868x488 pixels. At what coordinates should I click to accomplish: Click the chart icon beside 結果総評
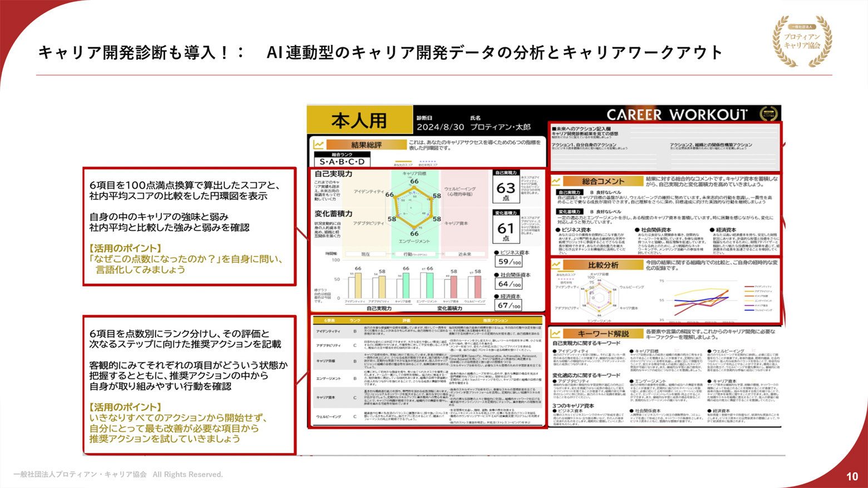319,145
